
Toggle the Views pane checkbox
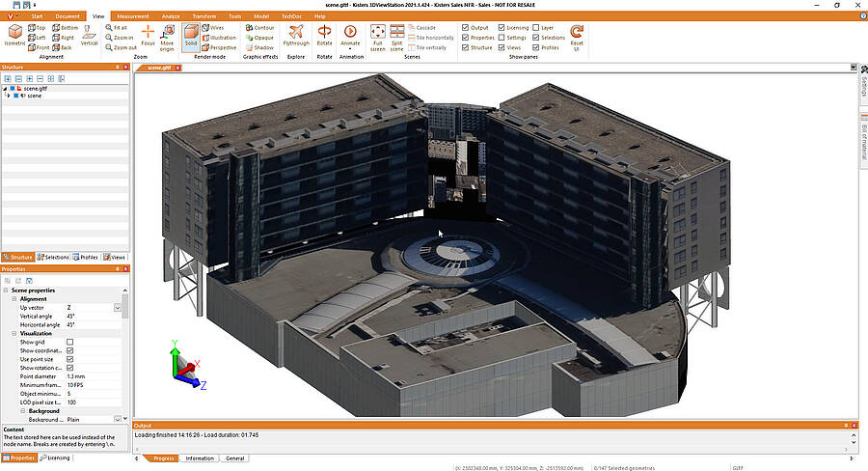(501, 47)
